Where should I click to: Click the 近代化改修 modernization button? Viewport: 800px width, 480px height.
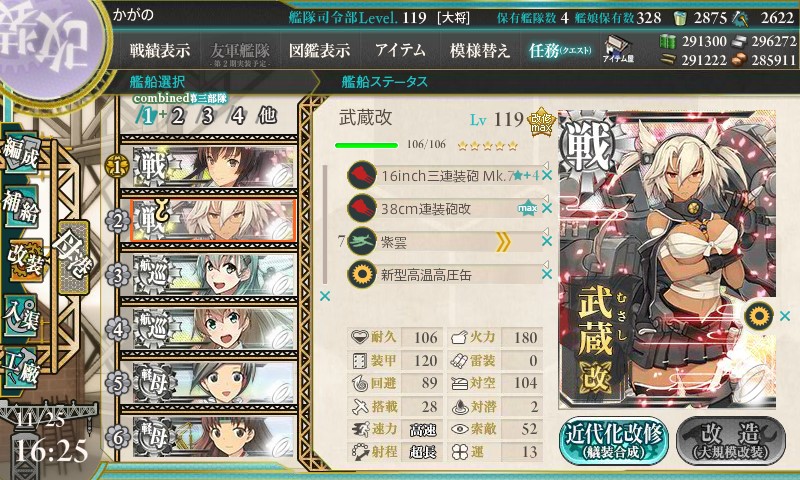click(x=614, y=440)
